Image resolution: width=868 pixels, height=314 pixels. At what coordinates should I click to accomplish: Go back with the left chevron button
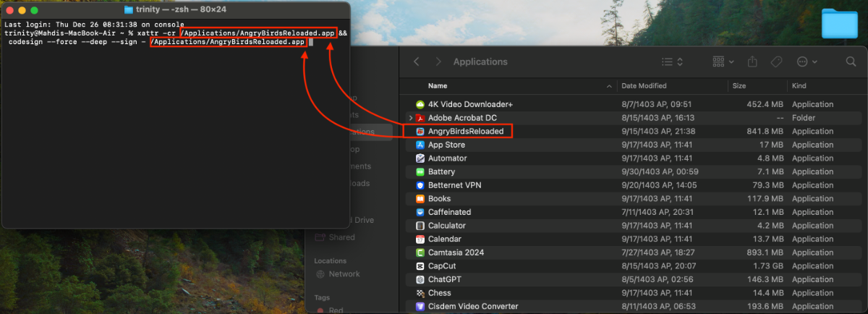(x=417, y=62)
